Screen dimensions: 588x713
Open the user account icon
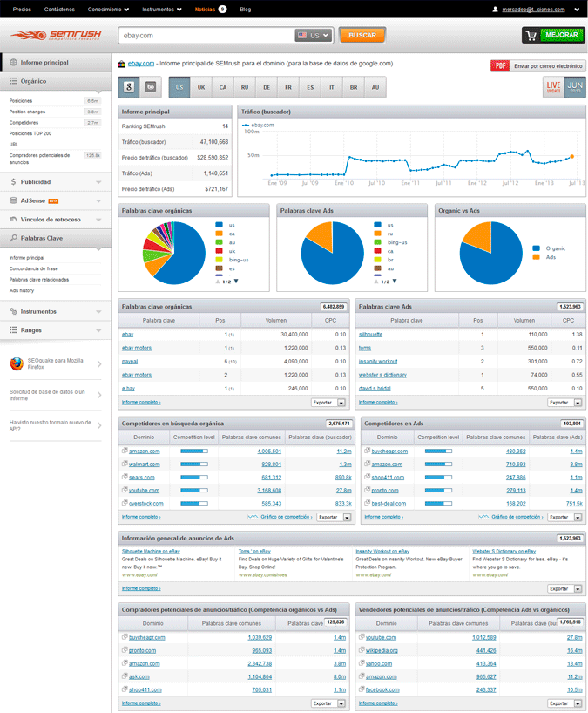pos(496,9)
